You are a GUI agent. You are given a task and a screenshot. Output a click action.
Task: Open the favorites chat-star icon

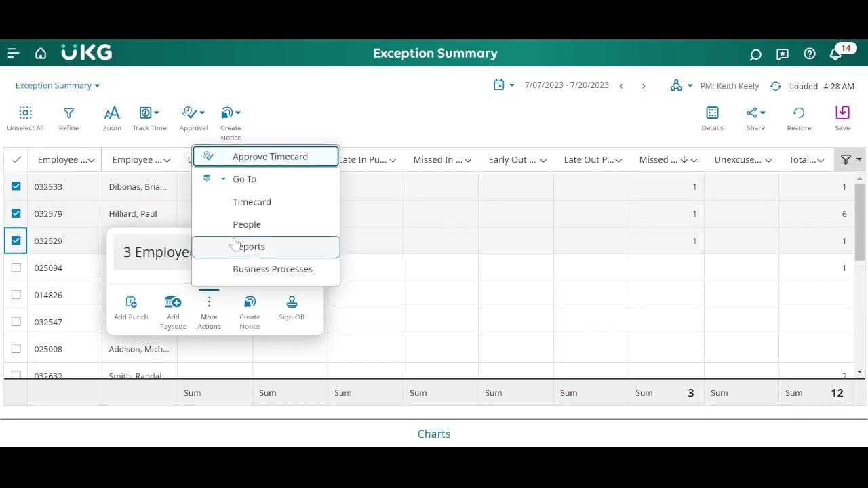pyautogui.click(x=783, y=54)
